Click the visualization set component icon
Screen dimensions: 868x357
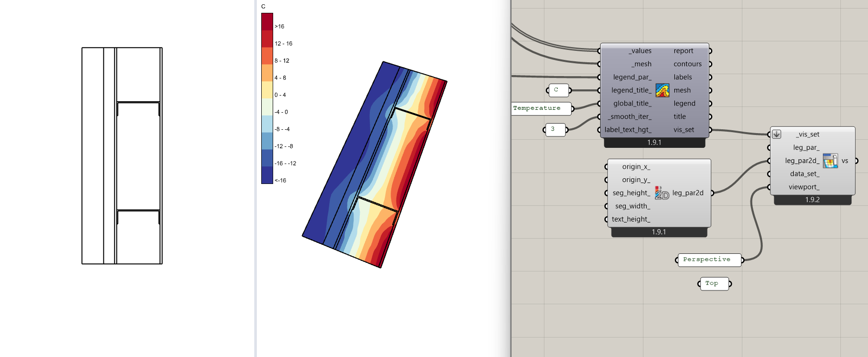point(830,161)
